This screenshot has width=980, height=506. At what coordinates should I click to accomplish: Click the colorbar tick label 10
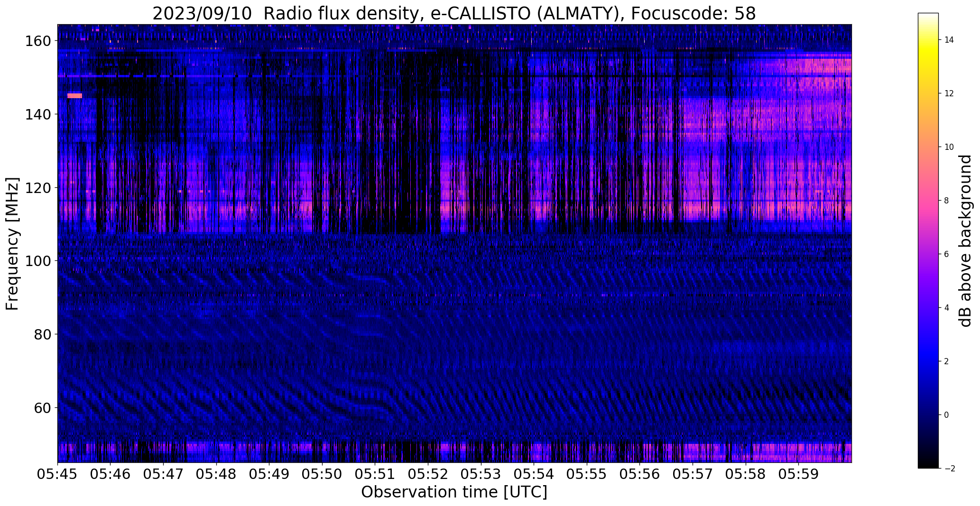click(949, 147)
